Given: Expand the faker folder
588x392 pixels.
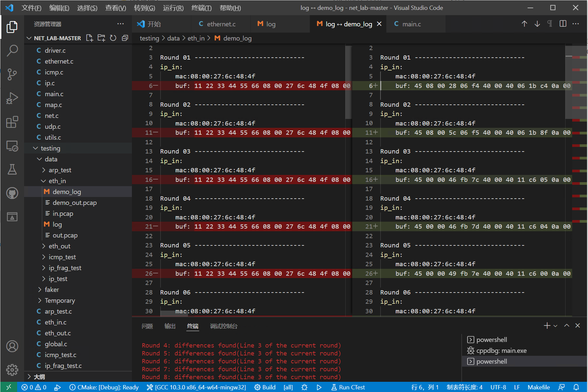Looking at the screenshot, I should point(40,290).
